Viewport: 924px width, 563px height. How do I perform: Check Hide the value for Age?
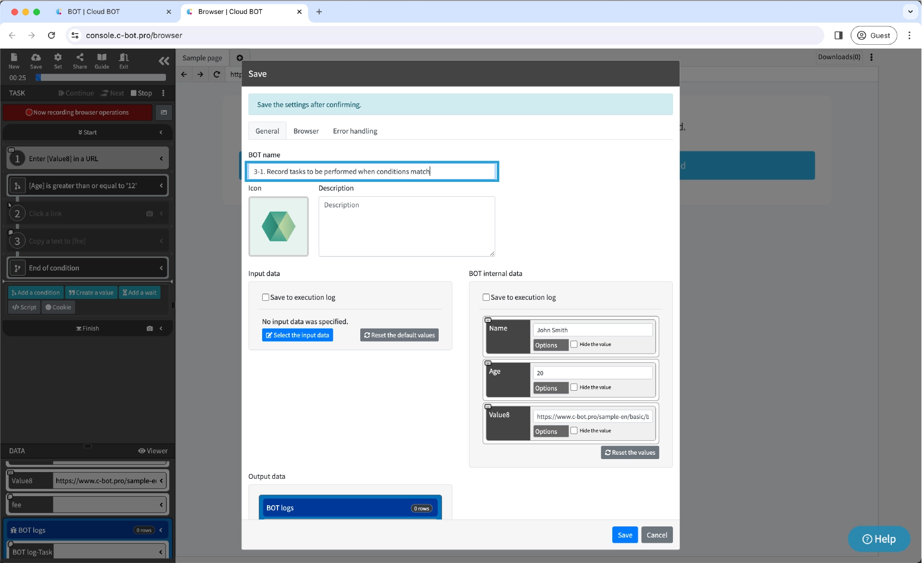tap(574, 387)
